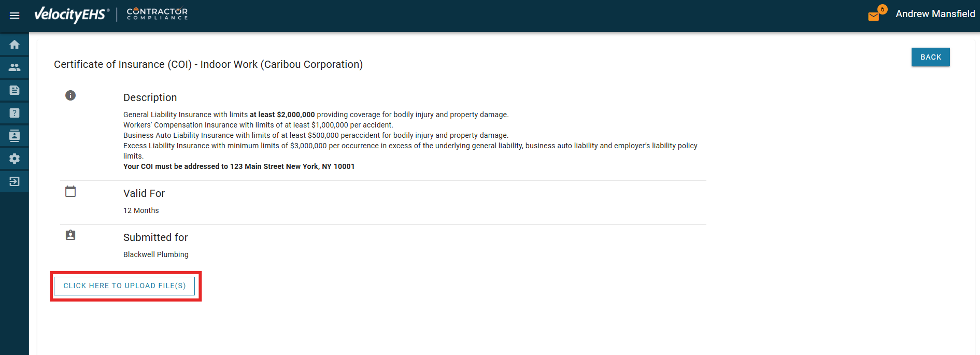The width and height of the screenshot is (980, 355).
Task: Click the upload file(s) button
Action: point(124,286)
